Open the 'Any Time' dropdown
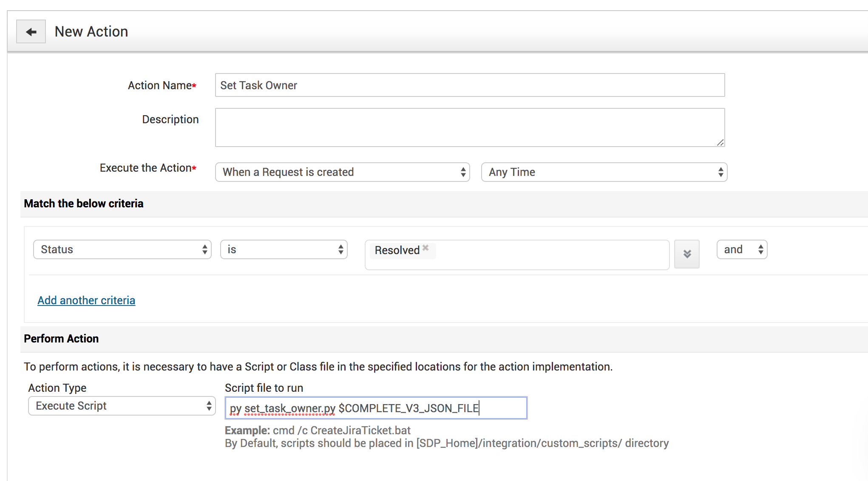This screenshot has height=481, width=868. pyautogui.click(x=604, y=172)
